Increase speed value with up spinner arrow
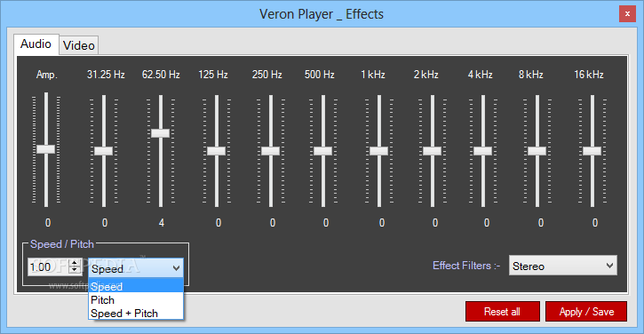 tap(75, 263)
